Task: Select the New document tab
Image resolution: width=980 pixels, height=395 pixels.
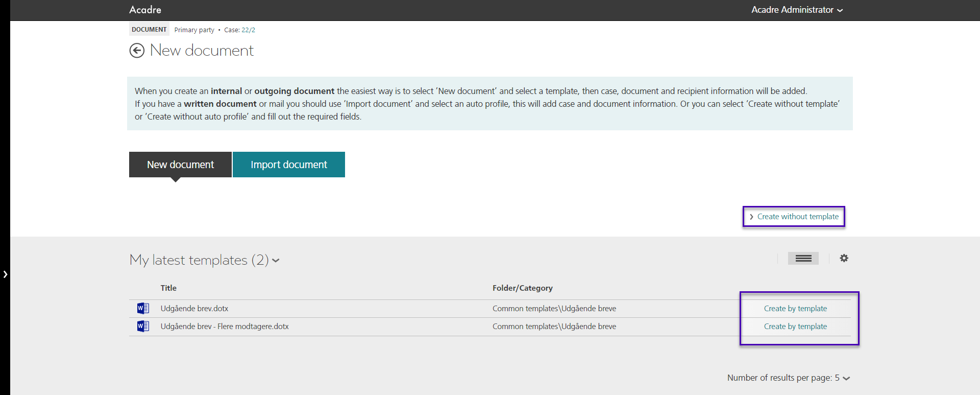Action: click(x=180, y=165)
